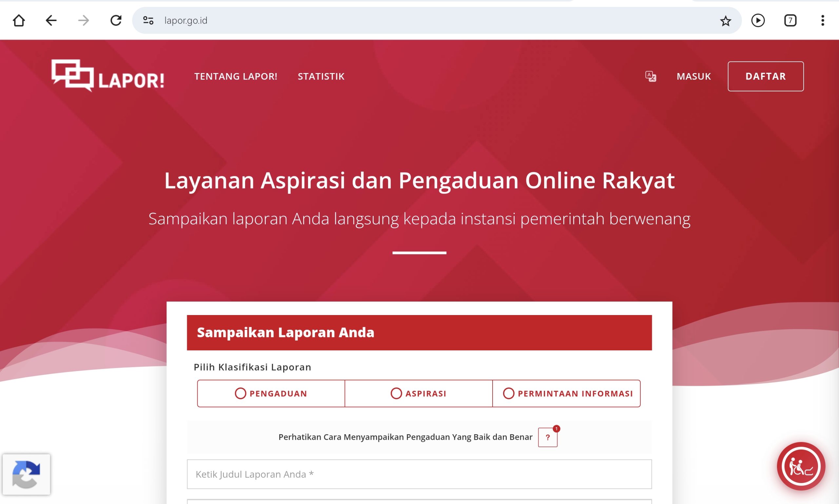Screen dimensions: 839x504
Task: Select the ASPIRASI classification
Action: point(418,393)
